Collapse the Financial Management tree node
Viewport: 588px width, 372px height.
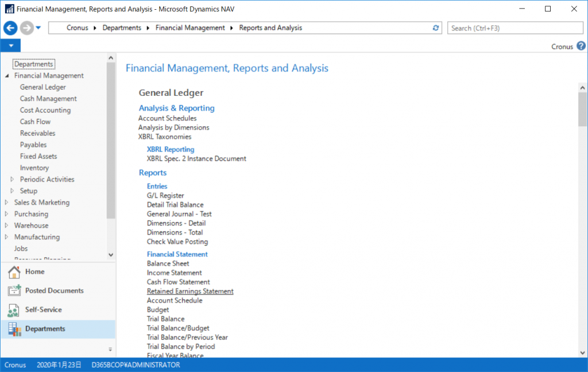pos(7,76)
